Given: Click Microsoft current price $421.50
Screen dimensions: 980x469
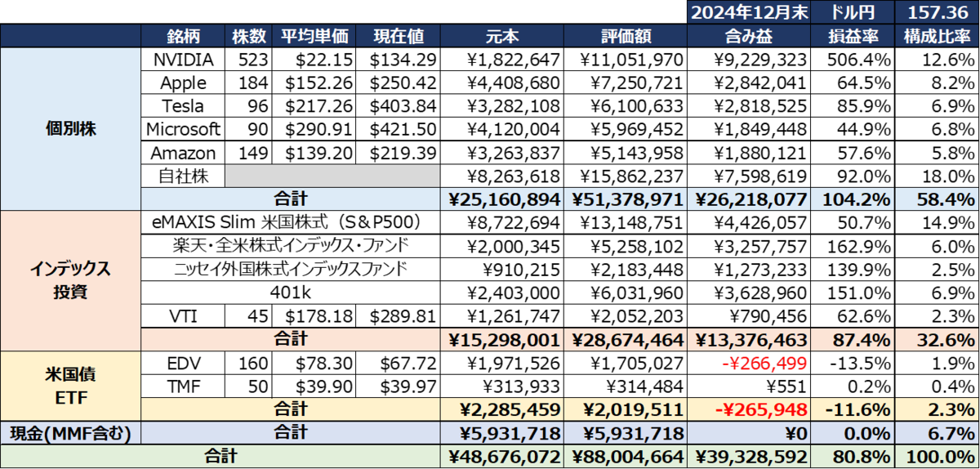Looking at the screenshot, I should 398,129.
